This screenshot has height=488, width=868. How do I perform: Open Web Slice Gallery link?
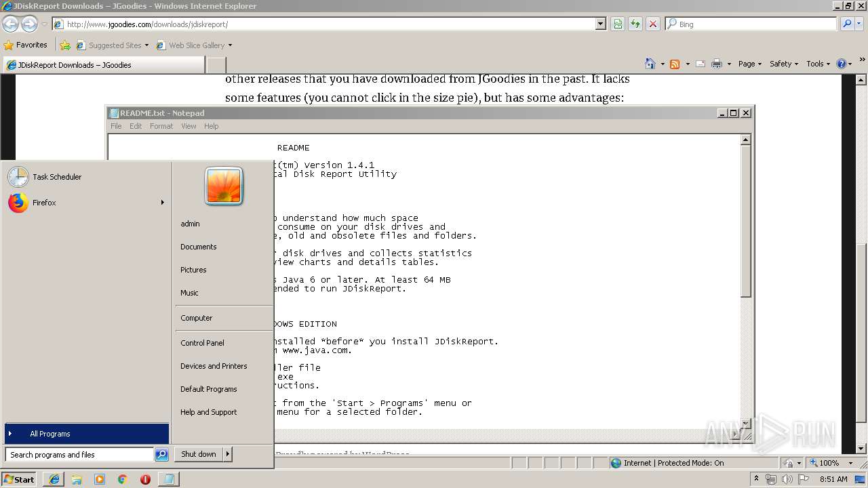[195, 45]
